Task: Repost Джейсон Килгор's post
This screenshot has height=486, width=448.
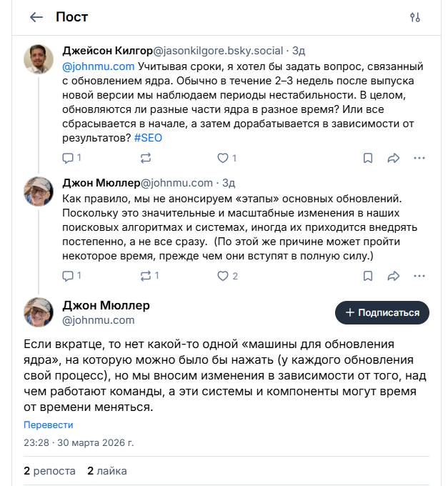Action: 146,157
